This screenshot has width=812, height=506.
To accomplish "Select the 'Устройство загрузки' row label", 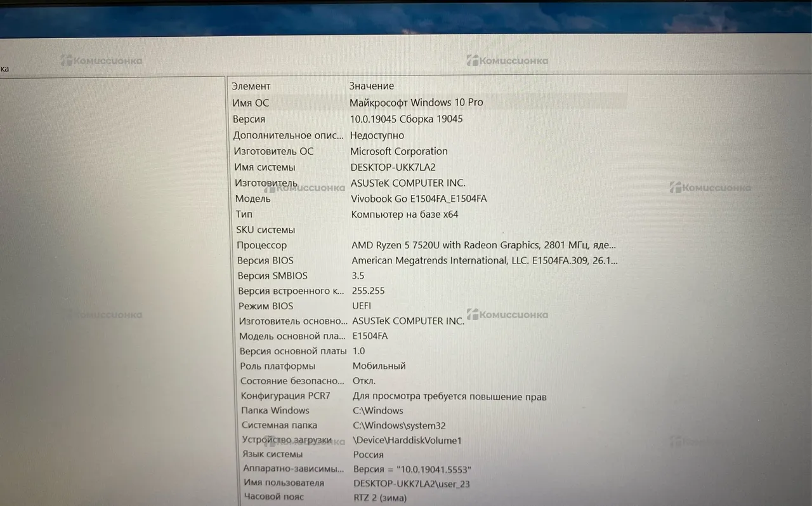I will point(287,440).
